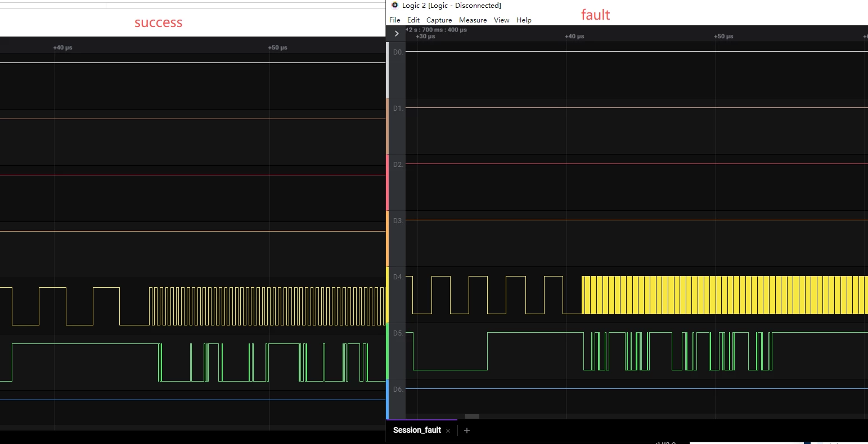The image size is (868, 444).
Task: Select the D1 channel label
Action: click(398, 108)
